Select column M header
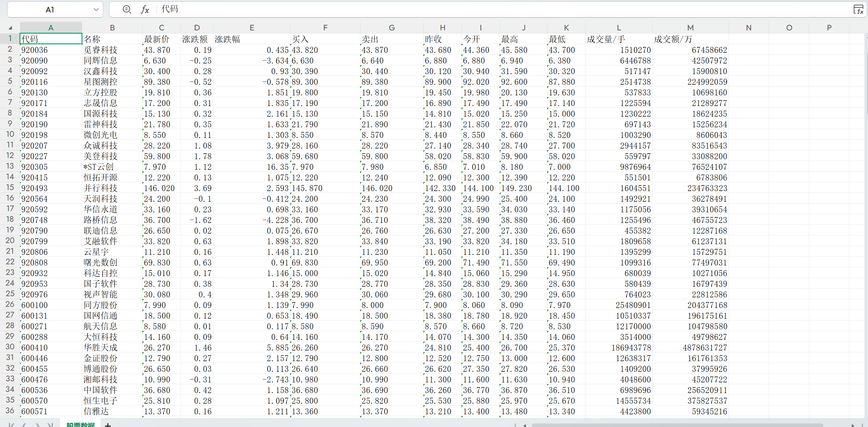The height and width of the screenshot is (427, 868). coord(690,28)
